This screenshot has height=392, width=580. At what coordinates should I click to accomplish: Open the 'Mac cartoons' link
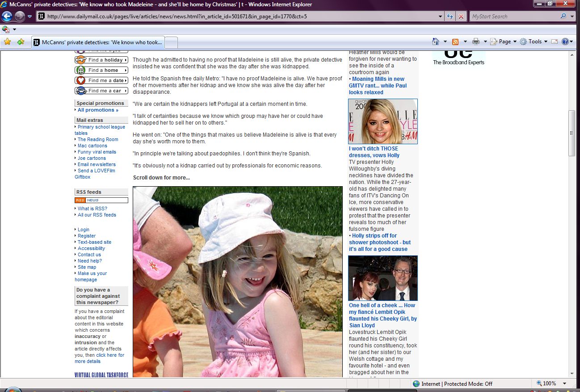coord(92,146)
